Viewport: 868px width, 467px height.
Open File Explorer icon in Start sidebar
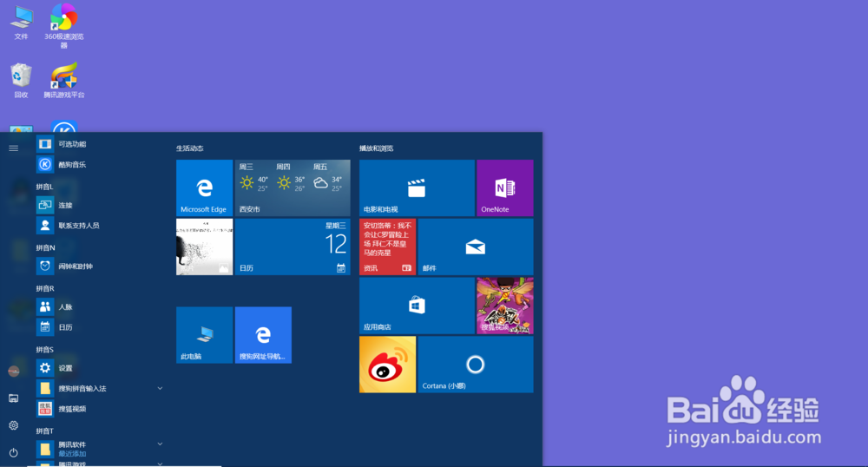click(13, 398)
